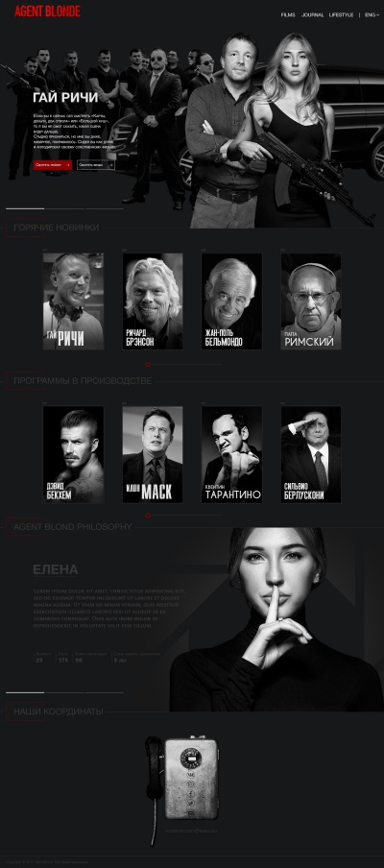
Task: Open the Илон Маск card
Action: (153, 454)
